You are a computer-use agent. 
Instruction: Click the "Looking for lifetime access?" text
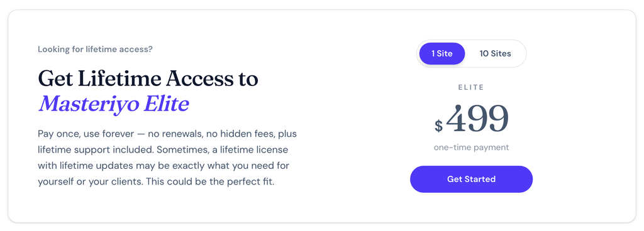tap(96, 49)
